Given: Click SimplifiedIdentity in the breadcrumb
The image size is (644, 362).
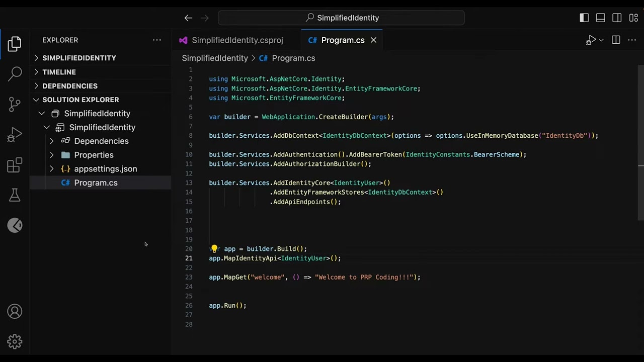Looking at the screenshot, I should (215, 58).
